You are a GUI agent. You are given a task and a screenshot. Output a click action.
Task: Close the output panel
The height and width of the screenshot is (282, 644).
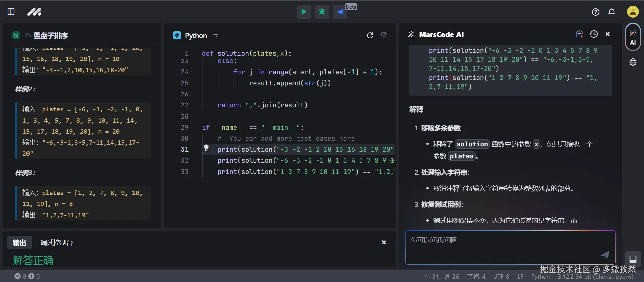[x=384, y=242]
